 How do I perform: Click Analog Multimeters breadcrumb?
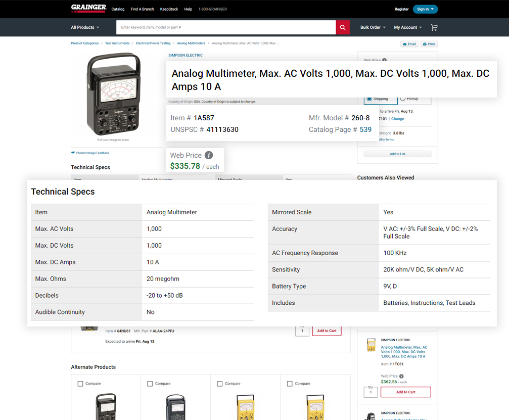tap(191, 43)
